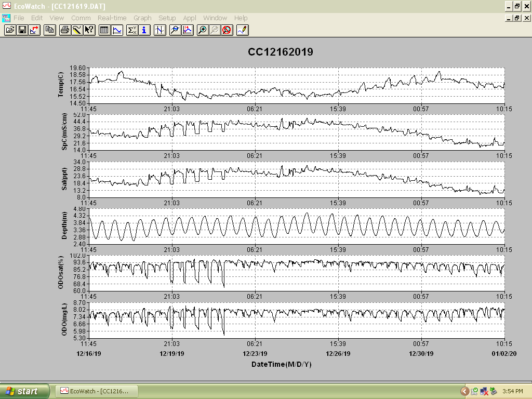Click the Export graph icon with red arrow
Screen dimensions: 532x399
[35, 30]
